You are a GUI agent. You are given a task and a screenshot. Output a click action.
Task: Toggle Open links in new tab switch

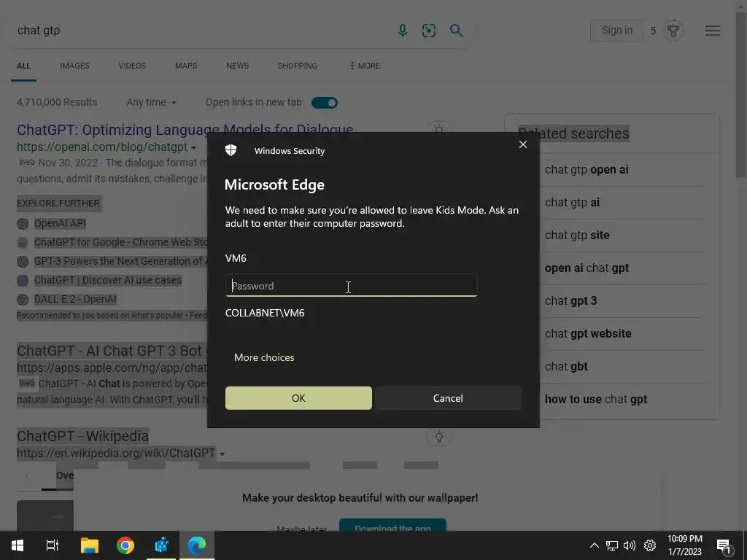coord(325,102)
